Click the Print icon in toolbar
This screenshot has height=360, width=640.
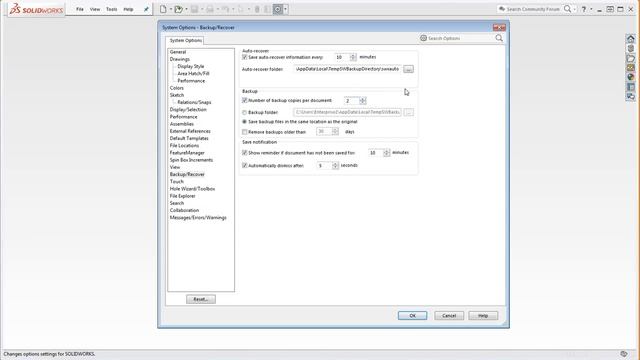tap(210, 9)
